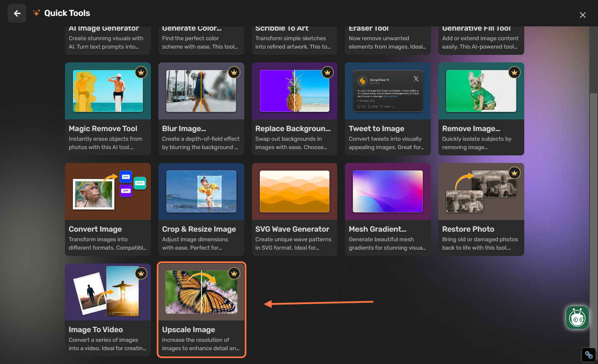Open the SVG Wave Generator thumbnail
This screenshot has width=598, height=364.
coord(295,191)
